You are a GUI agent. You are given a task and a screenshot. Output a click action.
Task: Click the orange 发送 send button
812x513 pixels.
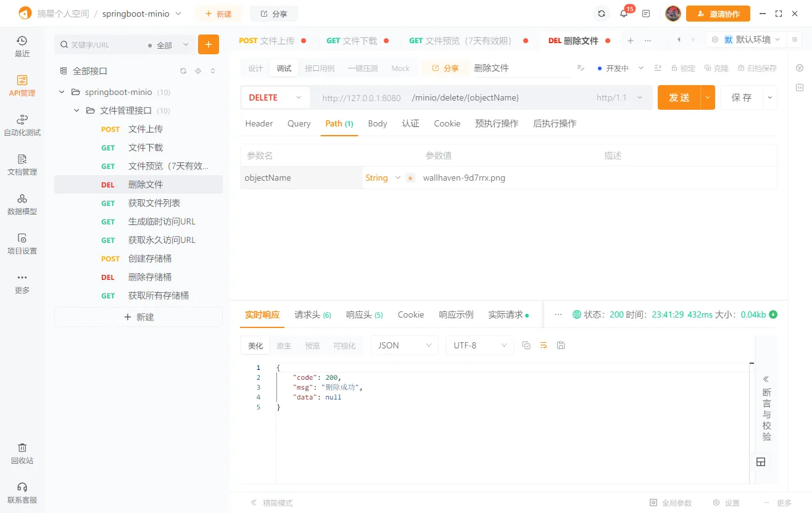[x=679, y=97]
